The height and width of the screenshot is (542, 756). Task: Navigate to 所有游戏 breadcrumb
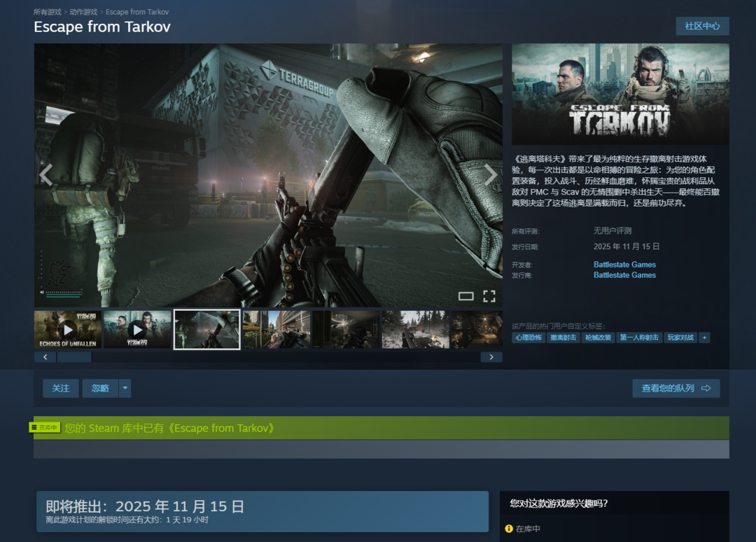click(x=48, y=12)
